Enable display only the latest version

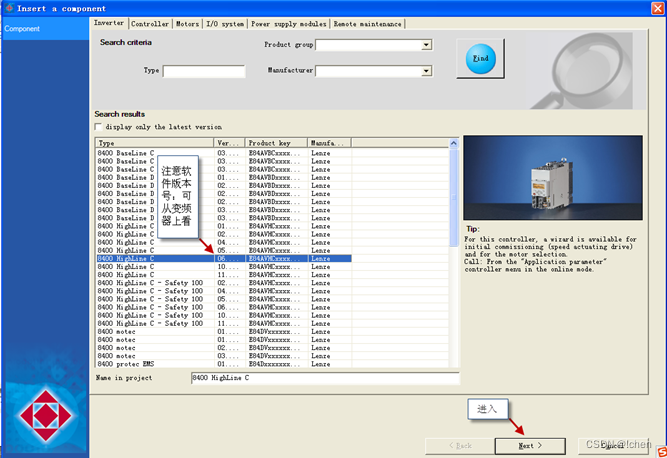tap(98, 127)
